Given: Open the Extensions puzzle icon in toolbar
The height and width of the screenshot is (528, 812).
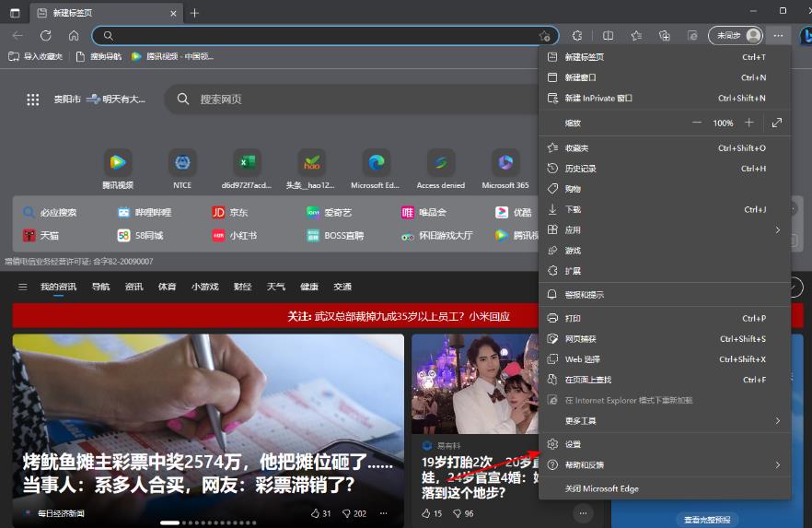Looking at the screenshot, I should [x=577, y=36].
